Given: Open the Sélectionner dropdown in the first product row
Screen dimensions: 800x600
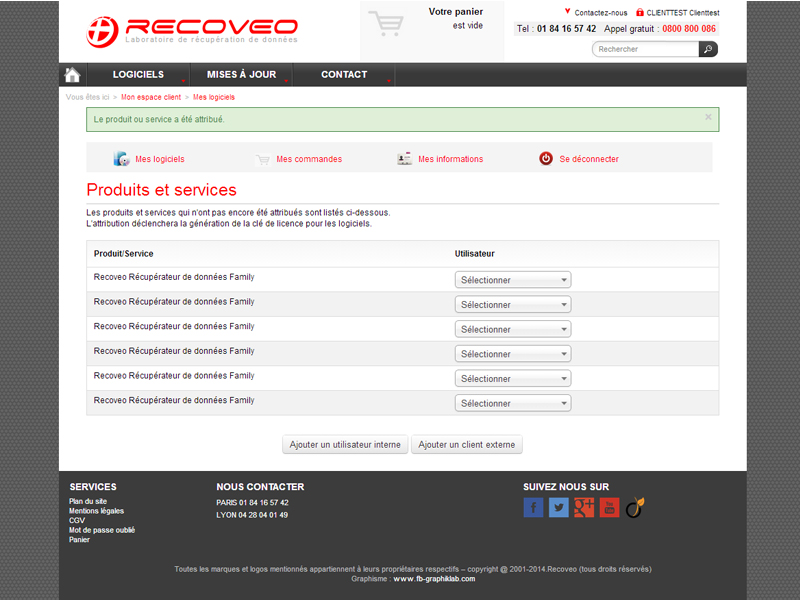Looking at the screenshot, I should point(513,280).
